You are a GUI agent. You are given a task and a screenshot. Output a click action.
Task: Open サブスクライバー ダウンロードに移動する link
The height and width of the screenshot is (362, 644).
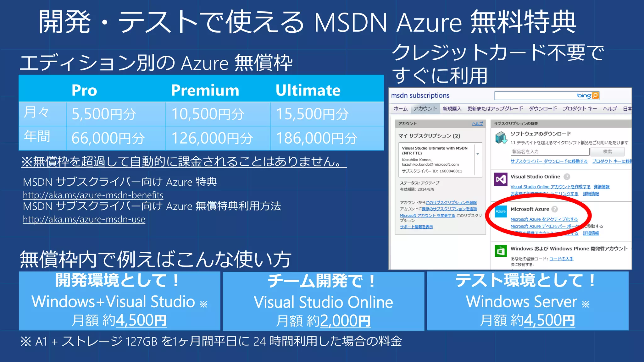coord(549,161)
